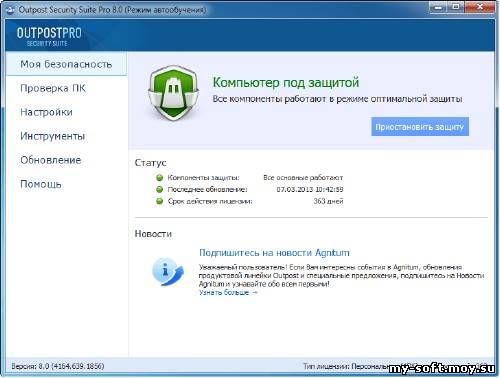The width and height of the screenshot is (500, 378).
Task: Click the Новости section heading
Action: [153, 234]
